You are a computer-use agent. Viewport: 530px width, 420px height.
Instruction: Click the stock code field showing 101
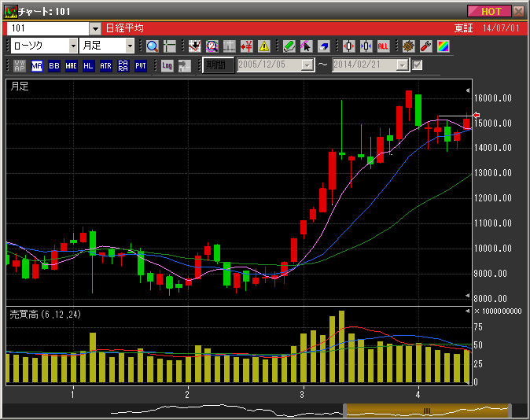click(x=47, y=28)
